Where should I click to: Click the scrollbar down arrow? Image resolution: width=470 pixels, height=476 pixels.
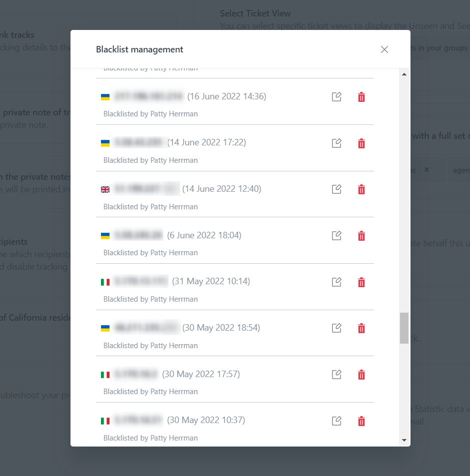tap(404, 440)
